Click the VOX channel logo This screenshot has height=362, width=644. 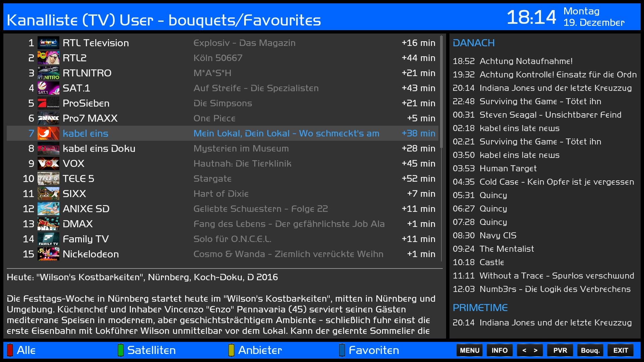pos(48,164)
